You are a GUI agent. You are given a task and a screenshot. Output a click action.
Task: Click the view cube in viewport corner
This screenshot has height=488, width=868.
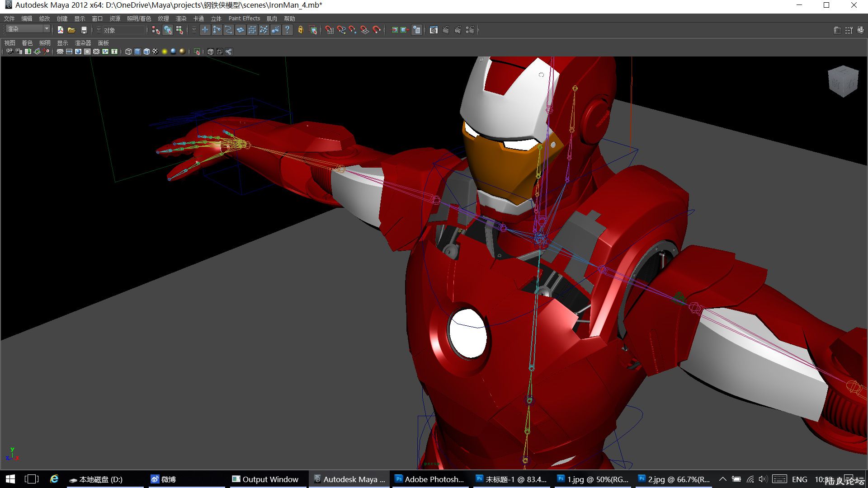[x=843, y=81]
